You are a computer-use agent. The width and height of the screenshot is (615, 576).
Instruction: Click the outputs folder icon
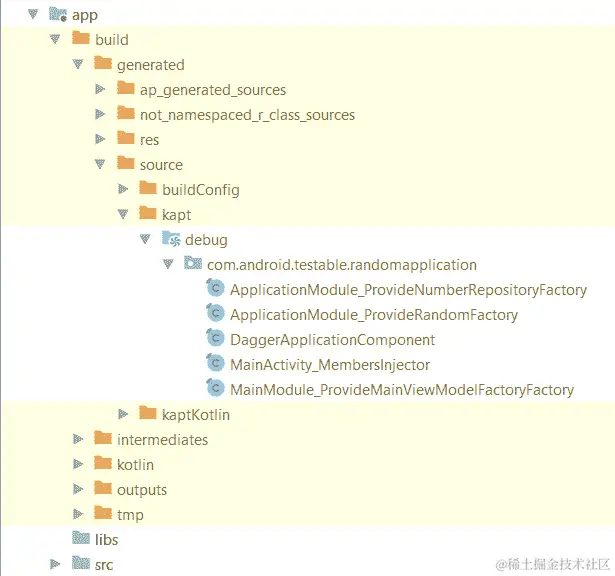[x=103, y=488]
